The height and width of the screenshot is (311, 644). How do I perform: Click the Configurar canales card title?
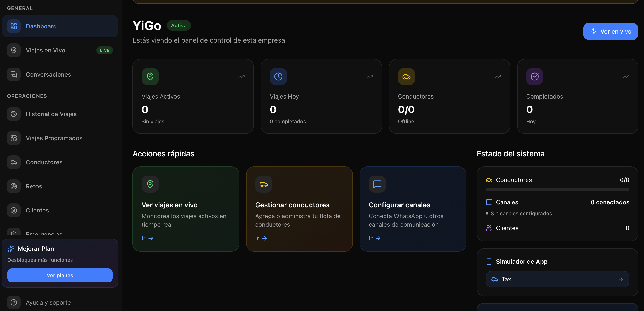tap(399, 205)
